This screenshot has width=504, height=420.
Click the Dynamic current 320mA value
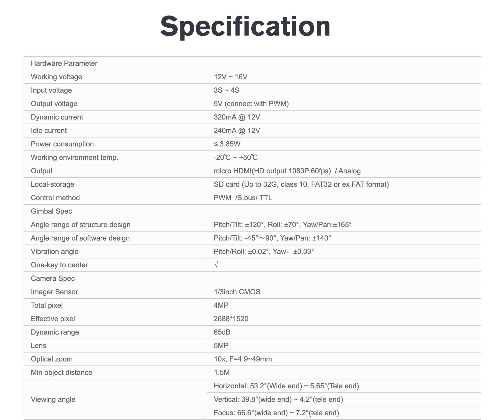[237, 117]
